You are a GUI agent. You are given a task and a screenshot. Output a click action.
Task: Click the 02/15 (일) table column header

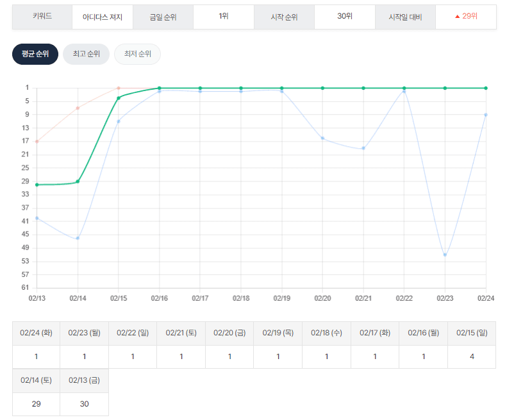click(472, 333)
